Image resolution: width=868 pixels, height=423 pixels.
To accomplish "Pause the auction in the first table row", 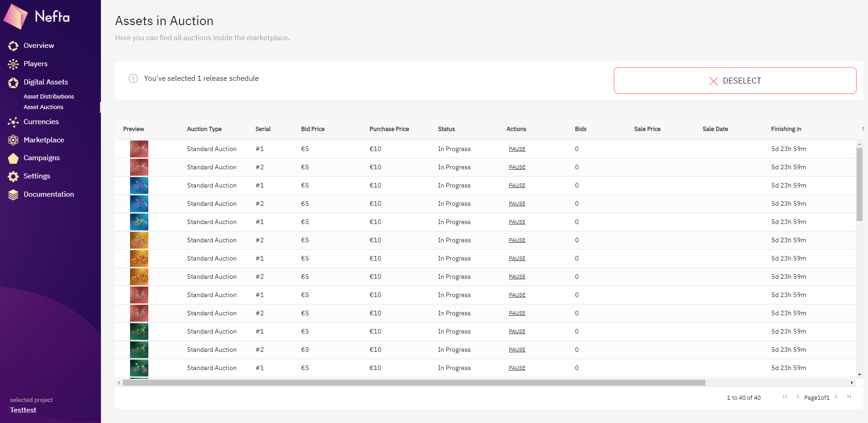I will 517,149.
